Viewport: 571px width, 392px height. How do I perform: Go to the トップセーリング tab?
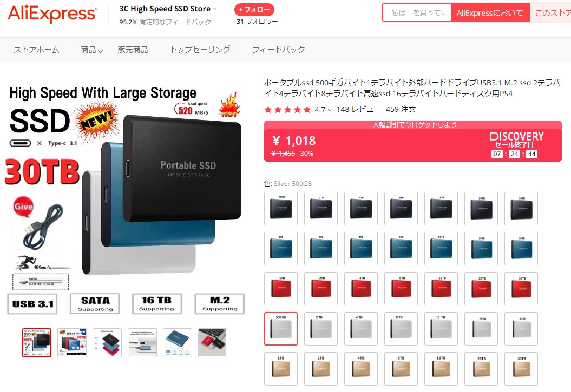click(200, 49)
